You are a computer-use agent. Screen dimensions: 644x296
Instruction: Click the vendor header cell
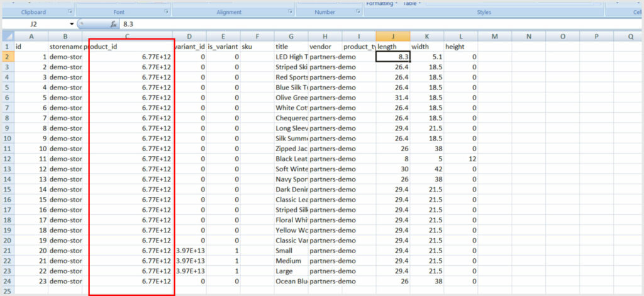325,47
